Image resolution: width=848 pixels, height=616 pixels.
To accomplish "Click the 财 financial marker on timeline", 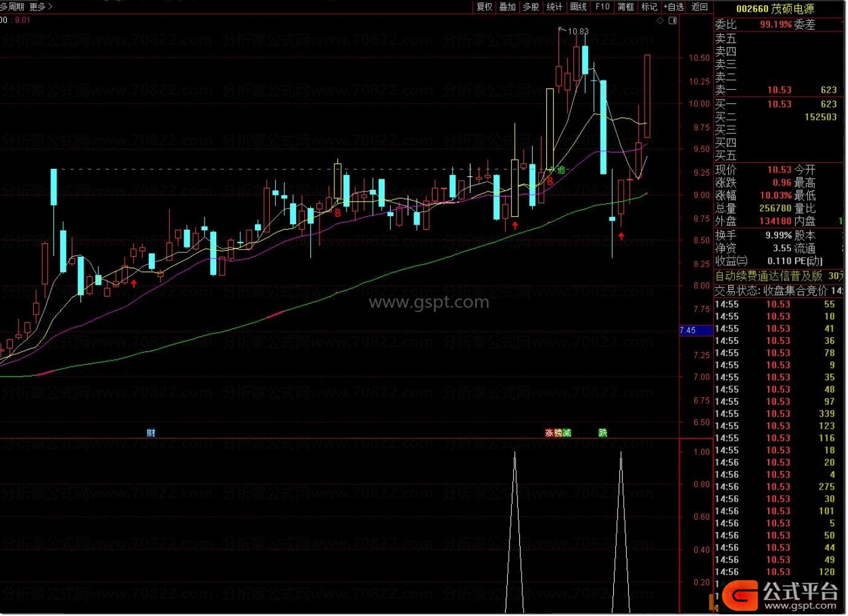I will click(151, 432).
